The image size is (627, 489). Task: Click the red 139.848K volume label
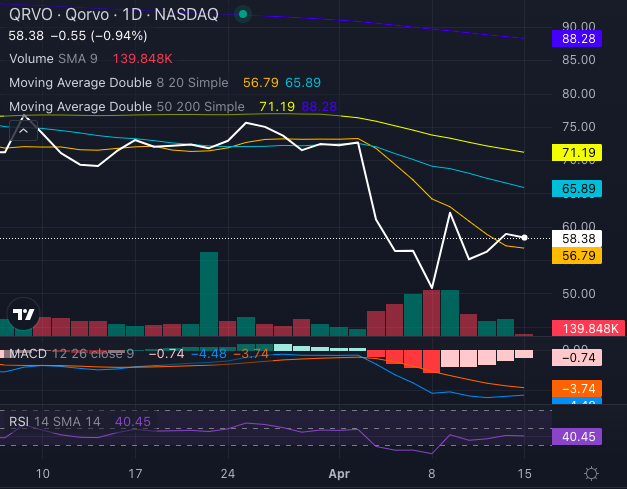point(588,328)
